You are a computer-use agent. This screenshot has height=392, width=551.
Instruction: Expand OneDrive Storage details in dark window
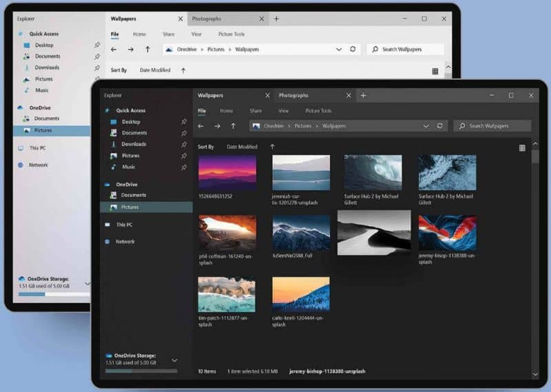174,360
